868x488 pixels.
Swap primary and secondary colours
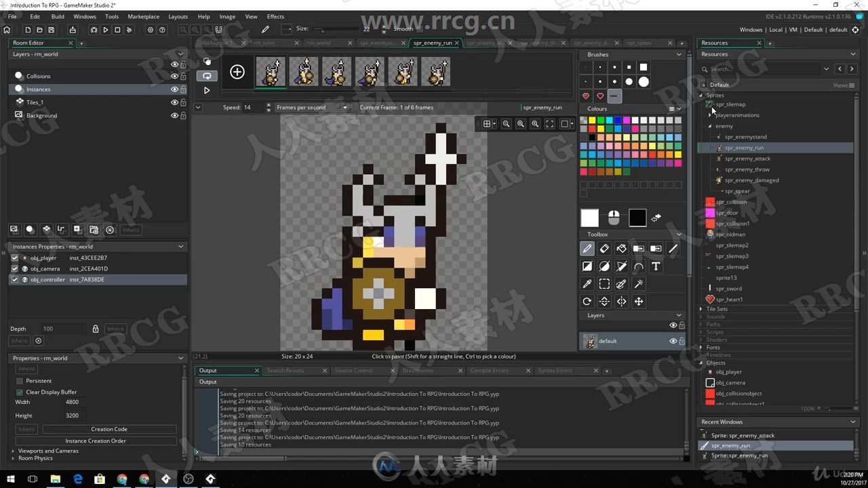656,218
